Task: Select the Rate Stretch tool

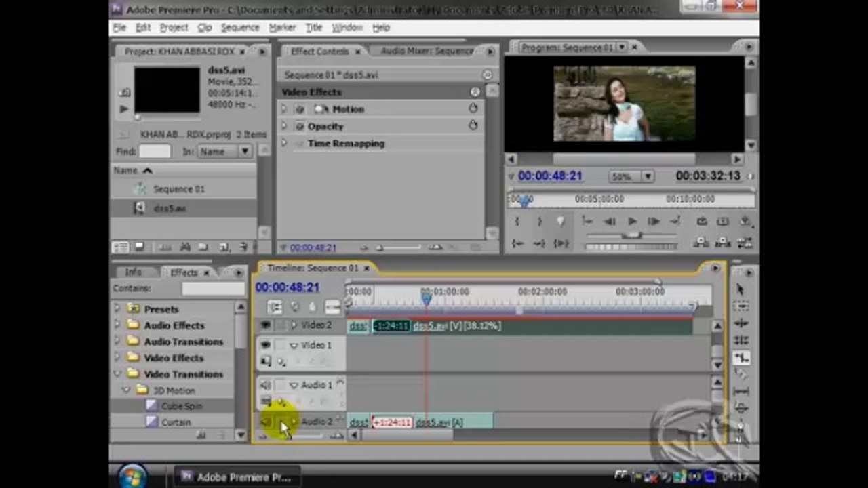Action: tap(741, 357)
